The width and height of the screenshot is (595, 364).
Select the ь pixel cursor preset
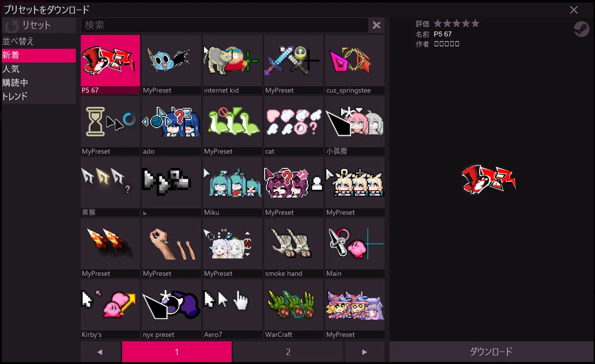coord(171,187)
